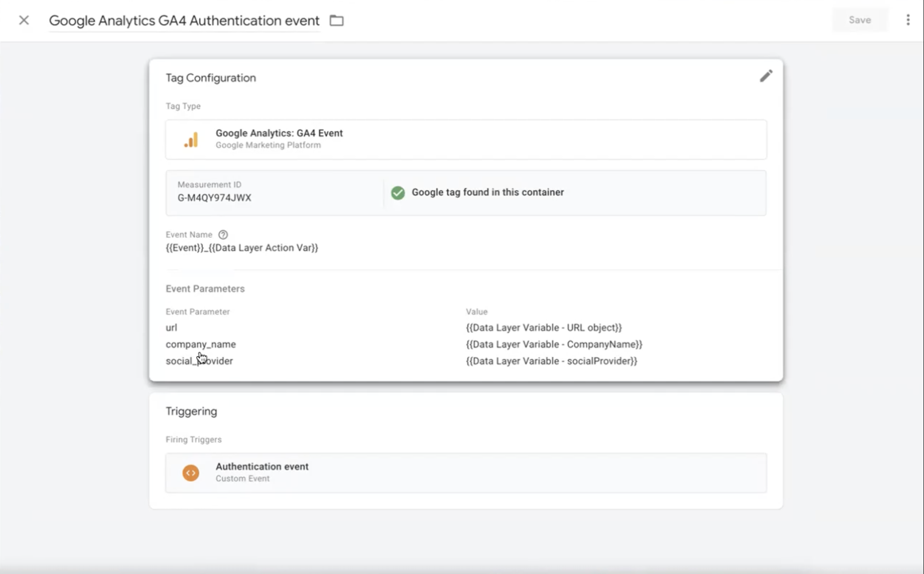Open the three-dot more actions menu
The height and width of the screenshot is (574, 924).
click(908, 20)
